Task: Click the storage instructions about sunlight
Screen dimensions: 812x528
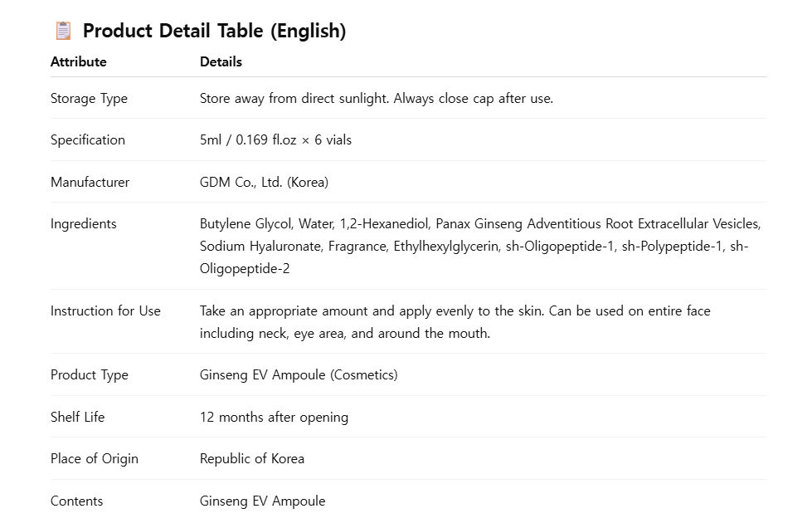Action: point(377,99)
